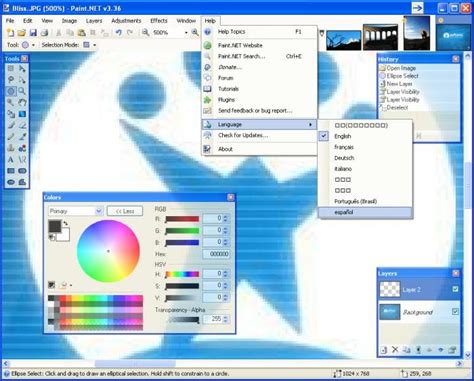Viewport: 474px width, 381px height.
Task: Click the Open file toolbar icon
Action: 22,33
